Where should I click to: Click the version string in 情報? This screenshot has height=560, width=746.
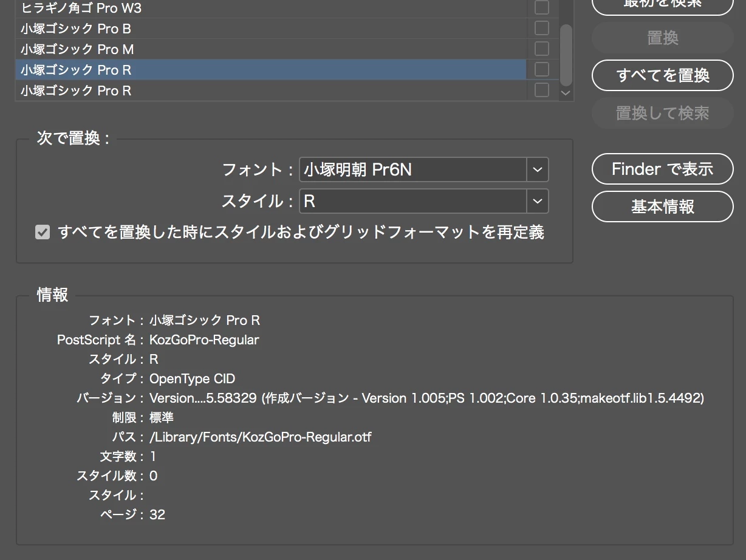(x=426, y=398)
